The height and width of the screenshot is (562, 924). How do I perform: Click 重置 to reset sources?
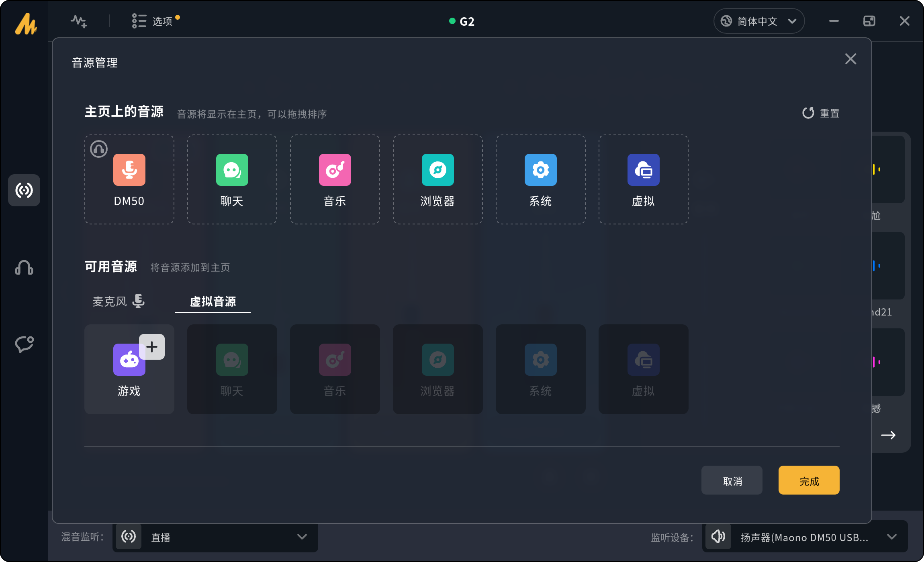pos(821,113)
